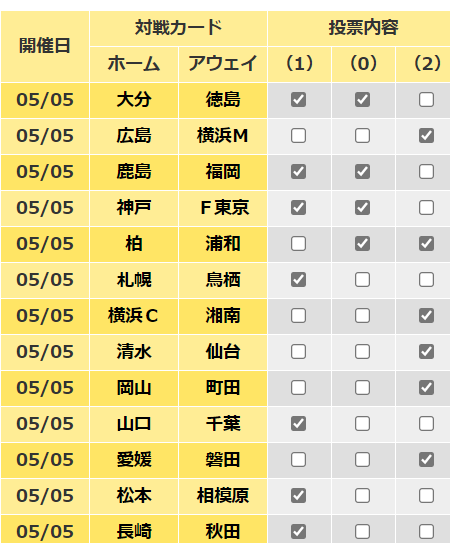This screenshot has width=450, height=543.
Task: Uncheck the (2) box for 広島 vs 横浜M
Action: point(426,136)
